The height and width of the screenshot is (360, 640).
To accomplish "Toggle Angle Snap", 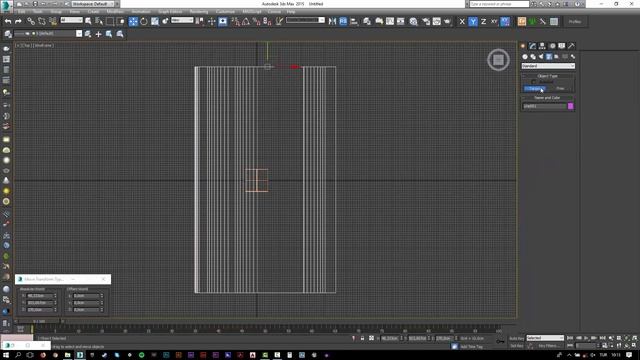I will coord(246,21).
